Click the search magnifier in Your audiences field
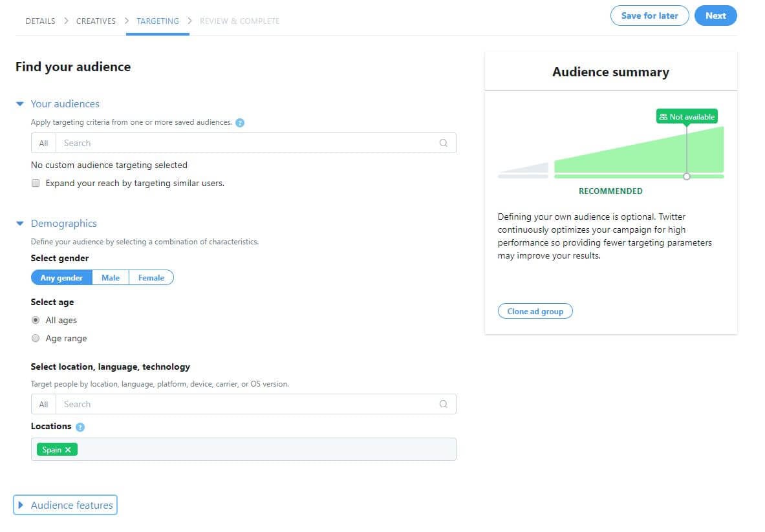Viewport: 765px width, 532px height. click(x=444, y=143)
